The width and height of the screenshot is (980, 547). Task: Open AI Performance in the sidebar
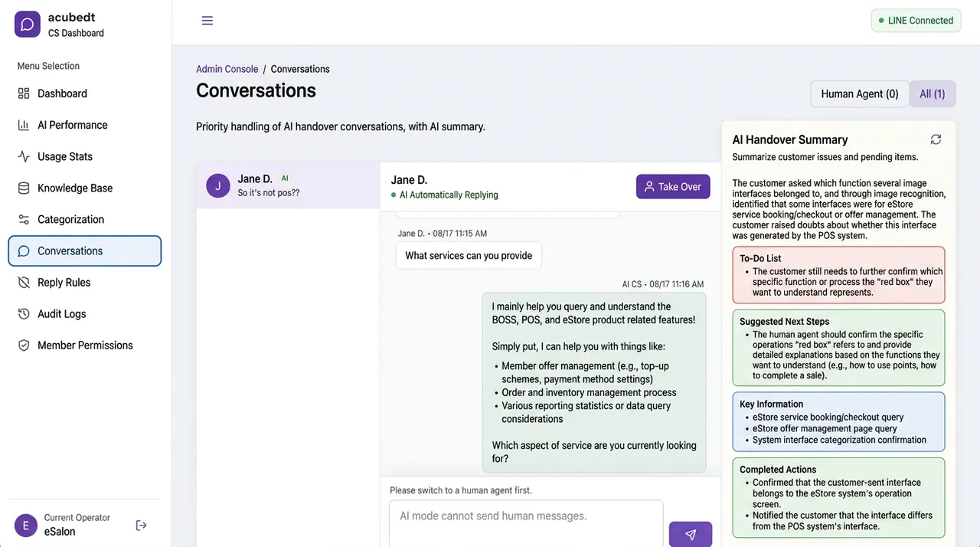tap(84, 125)
